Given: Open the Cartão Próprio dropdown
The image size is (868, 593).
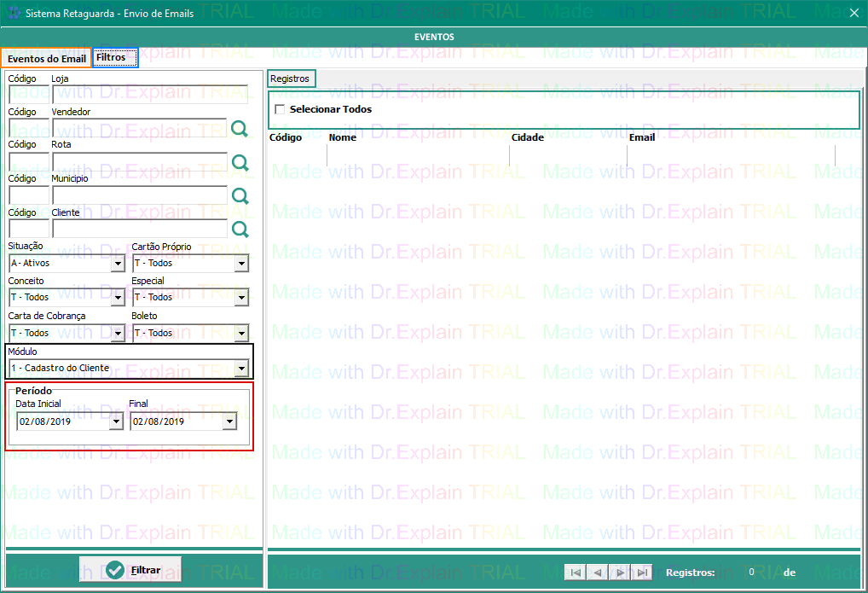Looking at the screenshot, I should [241, 264].
